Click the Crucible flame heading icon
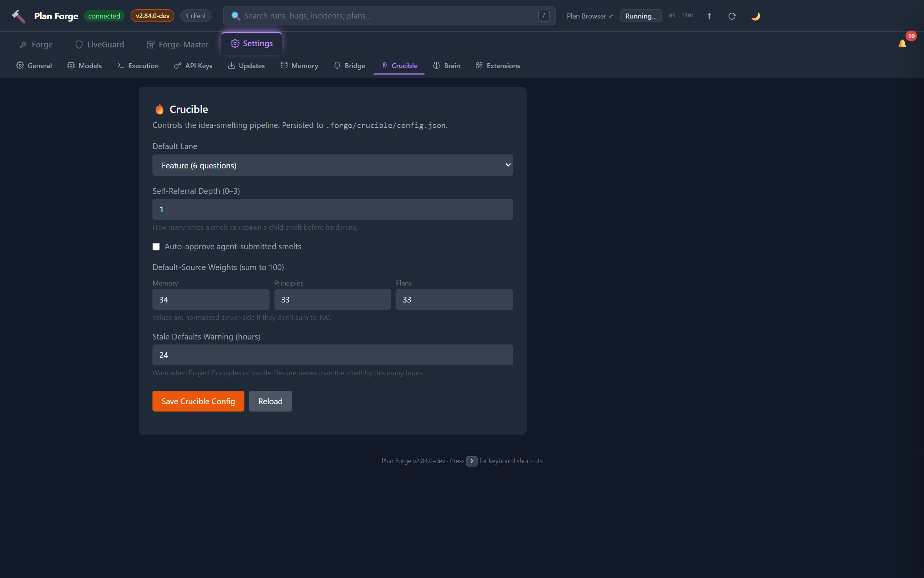This screenshot has height=578, width=924. point(159,109)
